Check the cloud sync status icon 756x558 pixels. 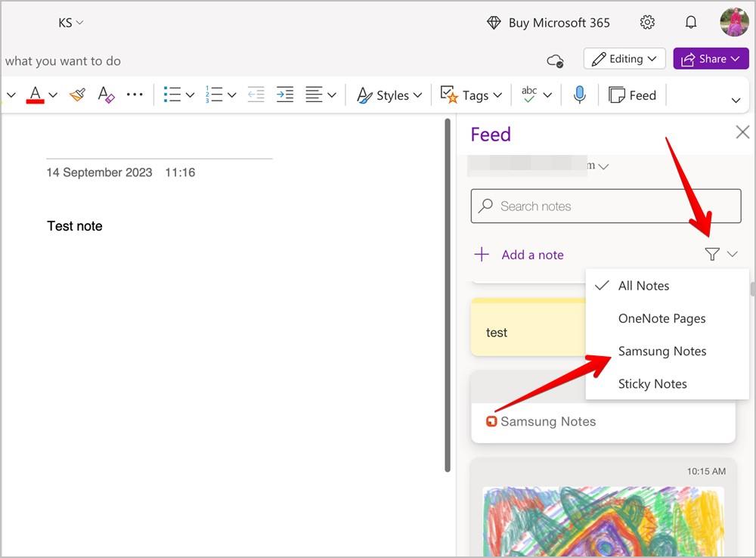coord(555,60)
